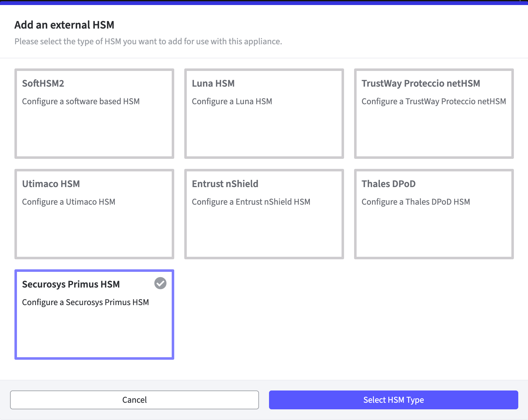
Task: Confirm with Select HSM Type button
Action: (x=393, y=400)
